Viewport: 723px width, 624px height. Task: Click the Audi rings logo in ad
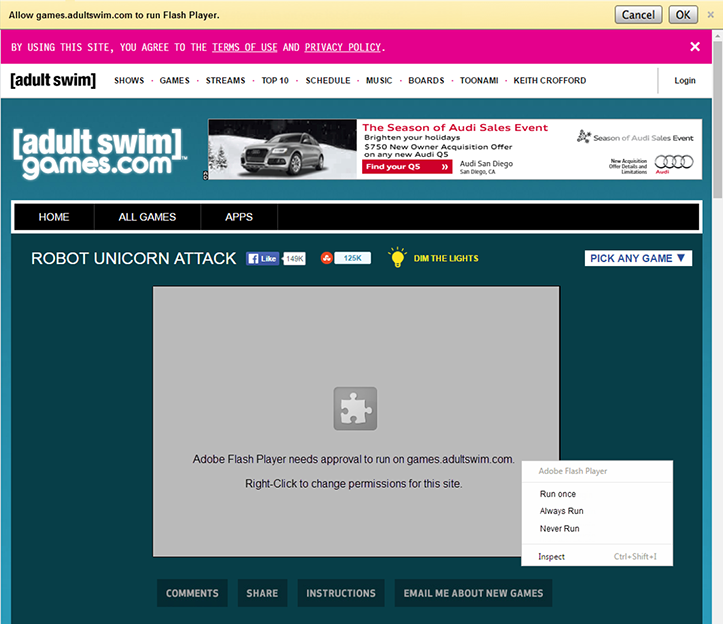(x=674, y=162)
